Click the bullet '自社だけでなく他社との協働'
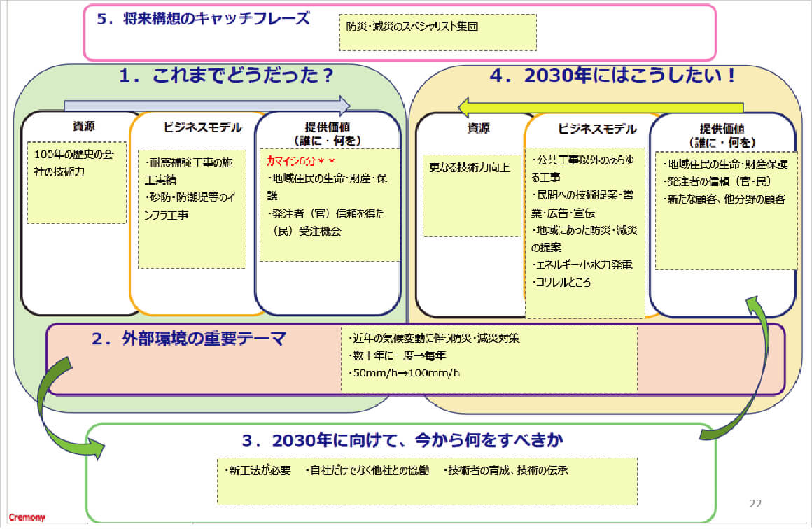 pos(367,470)
